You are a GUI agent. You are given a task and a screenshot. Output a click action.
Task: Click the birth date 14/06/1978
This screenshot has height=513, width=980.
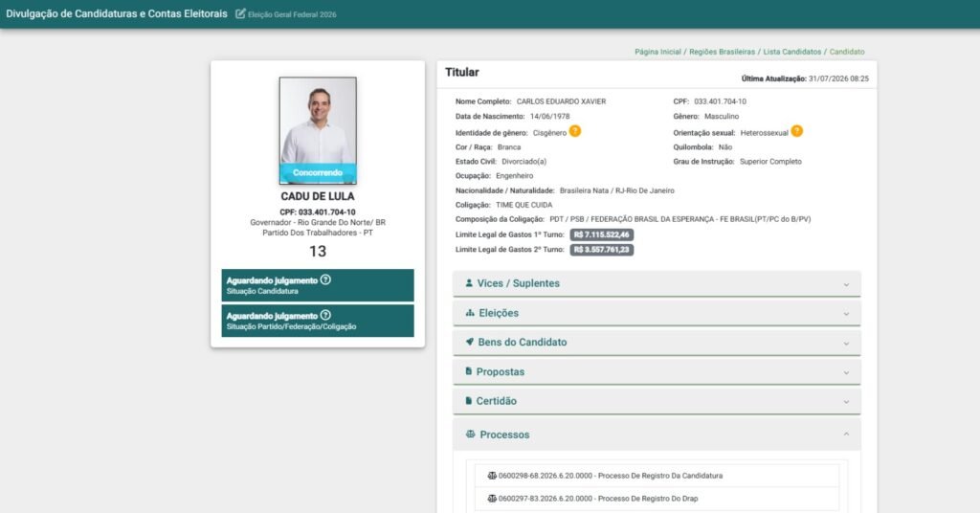[x=550, y=116]
